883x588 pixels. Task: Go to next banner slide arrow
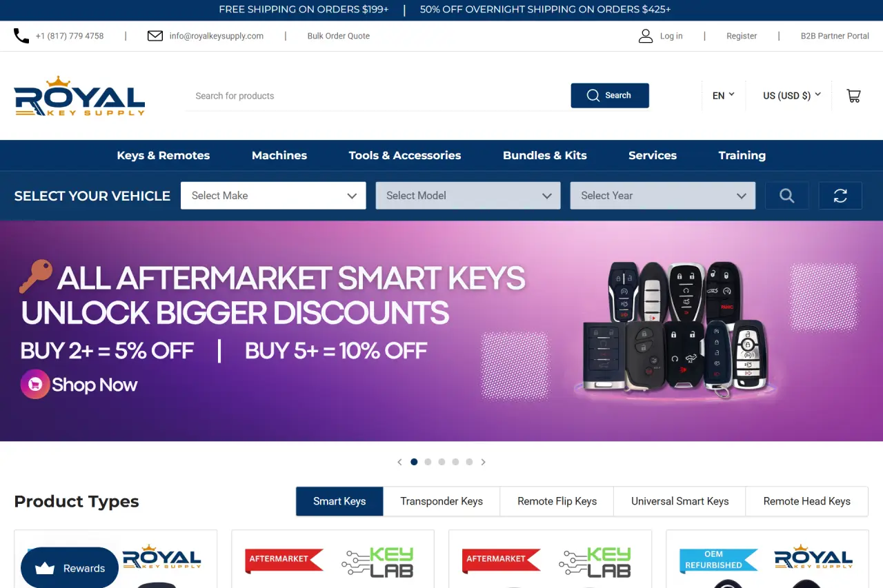pos(483,462)
